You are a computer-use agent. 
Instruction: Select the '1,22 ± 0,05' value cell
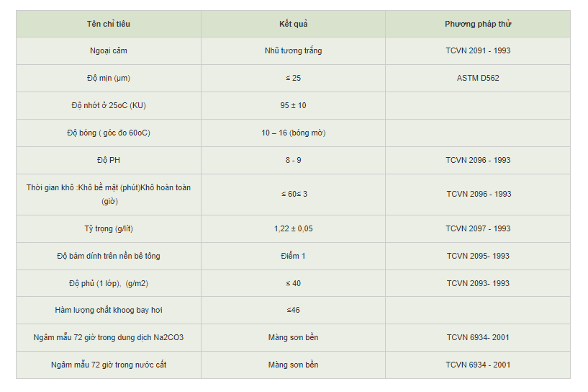[293, 228]
